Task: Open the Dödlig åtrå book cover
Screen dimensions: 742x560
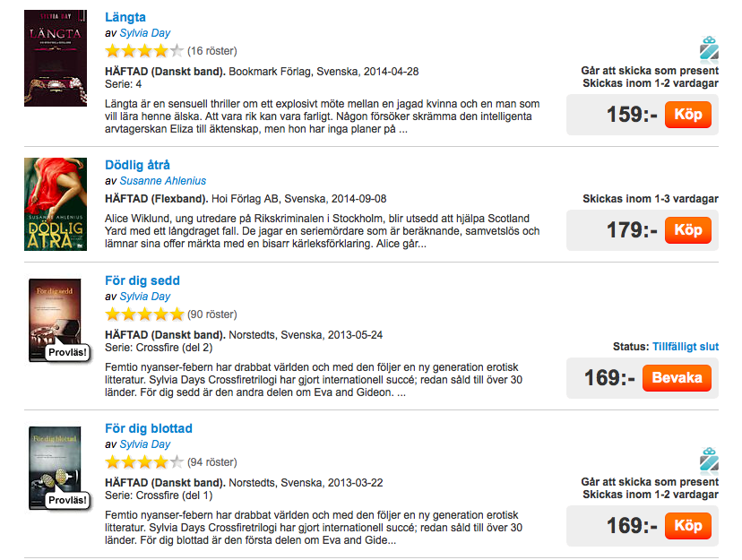Action: tap(56, 204)
